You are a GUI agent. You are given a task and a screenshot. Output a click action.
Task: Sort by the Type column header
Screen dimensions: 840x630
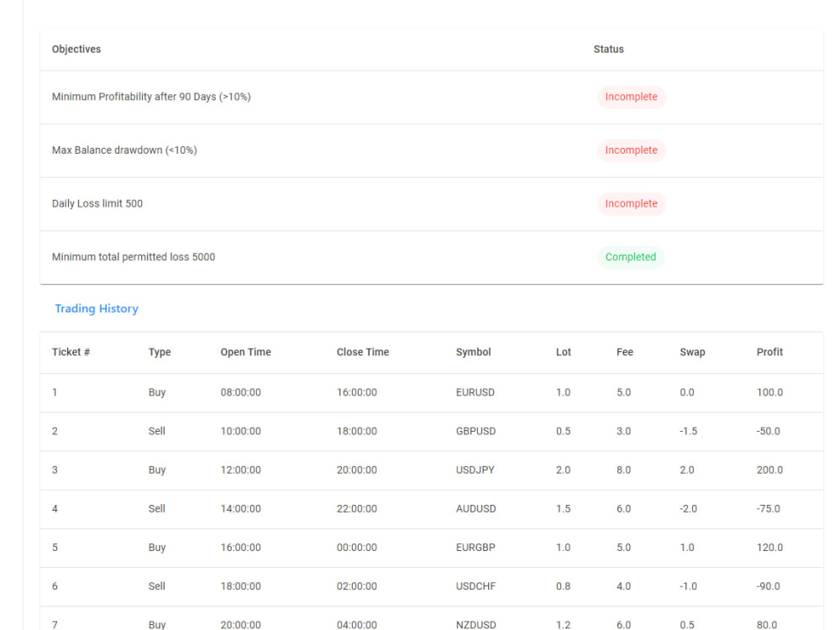[x=159, y=352]
